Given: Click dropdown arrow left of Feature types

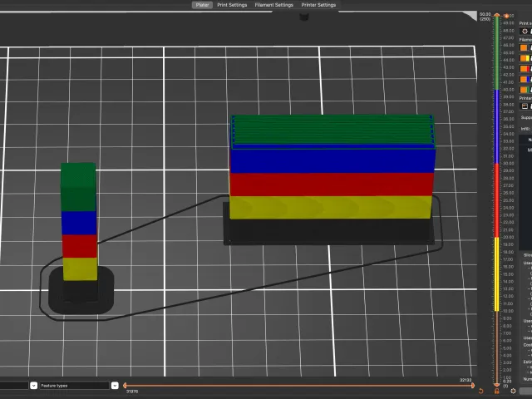Looking at the screenshot, I should 33,386.
